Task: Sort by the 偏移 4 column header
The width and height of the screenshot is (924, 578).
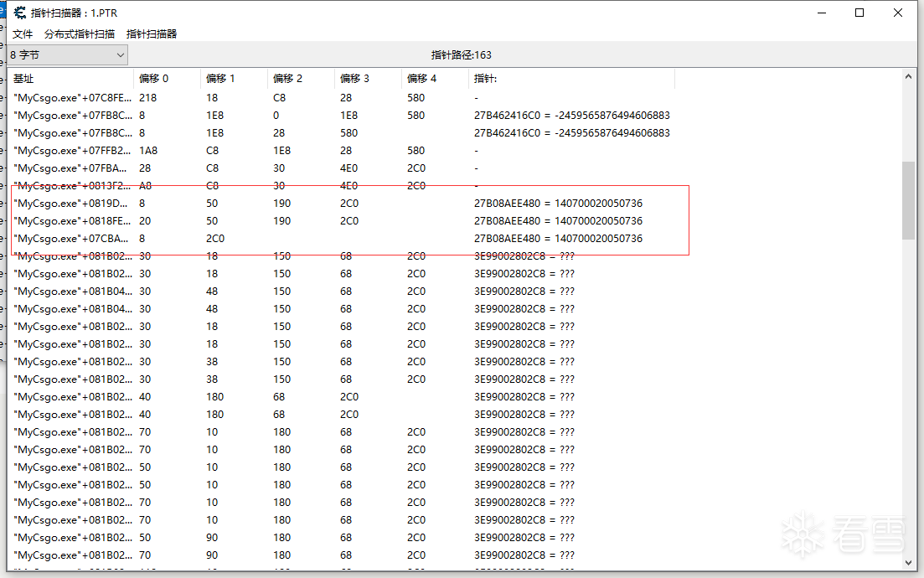Action: pyautogui.click(x=436, y=79)
